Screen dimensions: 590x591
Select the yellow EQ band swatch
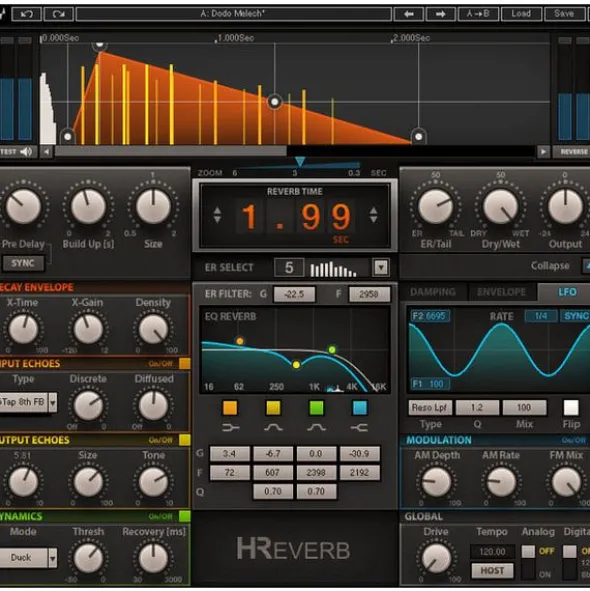click(x=273, y=408)
